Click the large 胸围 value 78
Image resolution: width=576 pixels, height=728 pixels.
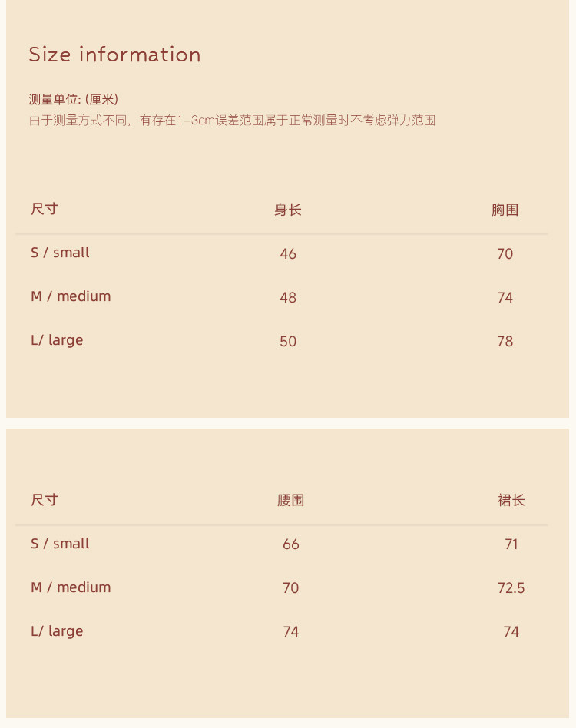[505, 342]
